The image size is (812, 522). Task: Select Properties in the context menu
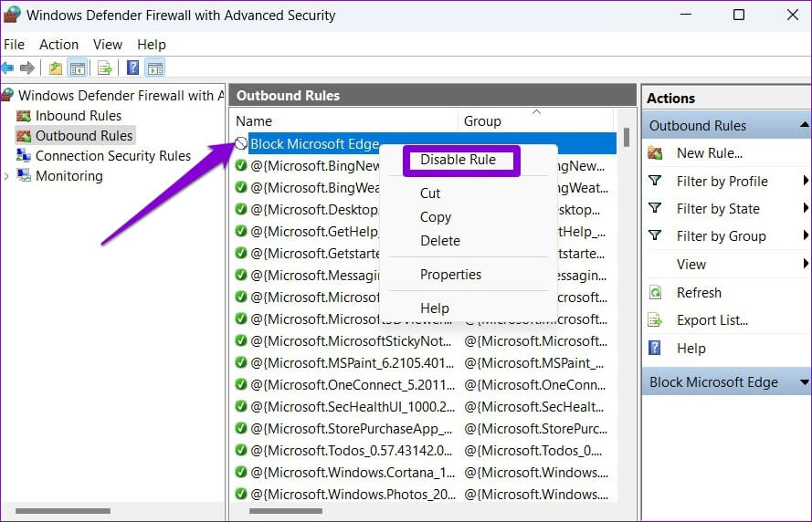tap(450, 275)
